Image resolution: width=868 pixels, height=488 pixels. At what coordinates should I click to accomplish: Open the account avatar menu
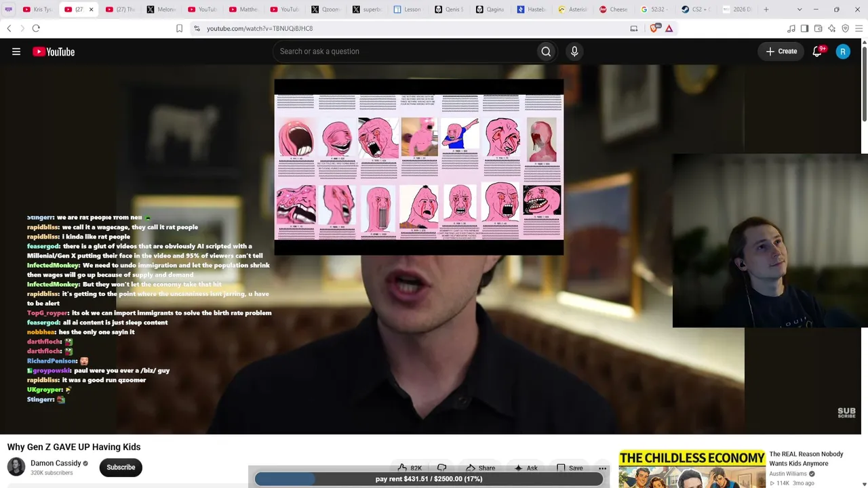click(x=843, y=52)
